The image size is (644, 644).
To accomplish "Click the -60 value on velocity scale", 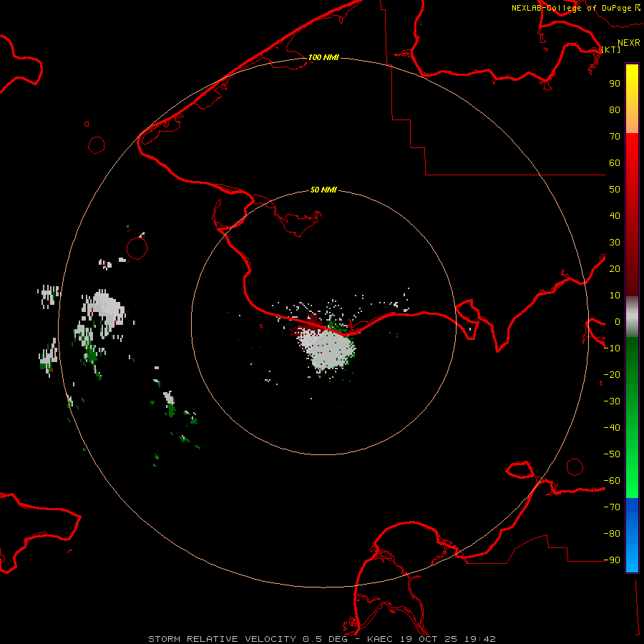I will pyautogui.click(x=612, y=481).
